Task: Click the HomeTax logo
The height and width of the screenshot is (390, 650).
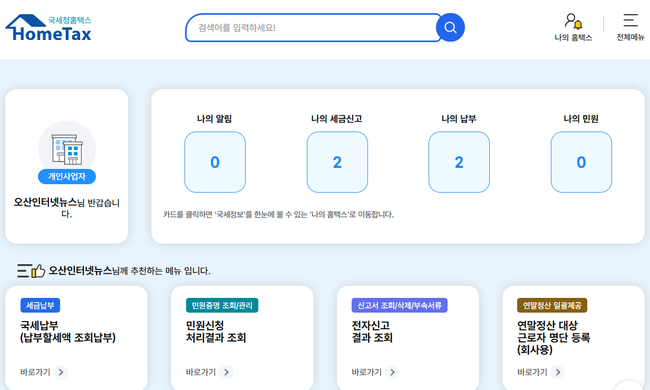Action: pyautogui.click(x=49, y=28)
